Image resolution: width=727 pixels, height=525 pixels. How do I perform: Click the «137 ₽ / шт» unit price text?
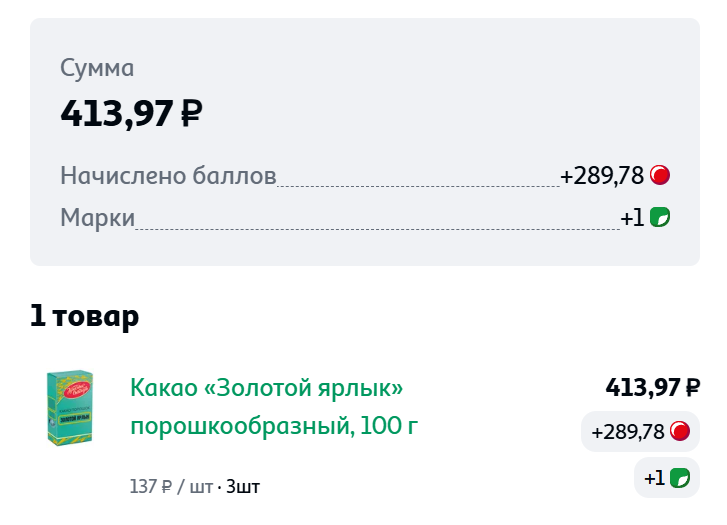tap(171, 488)
